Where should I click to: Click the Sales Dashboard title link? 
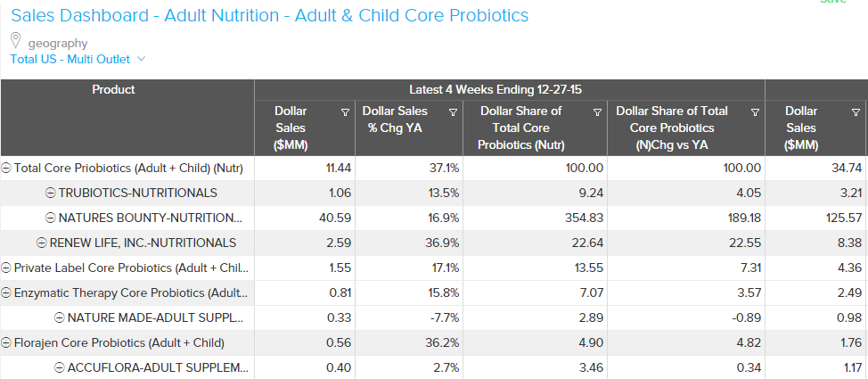point(269,15)
